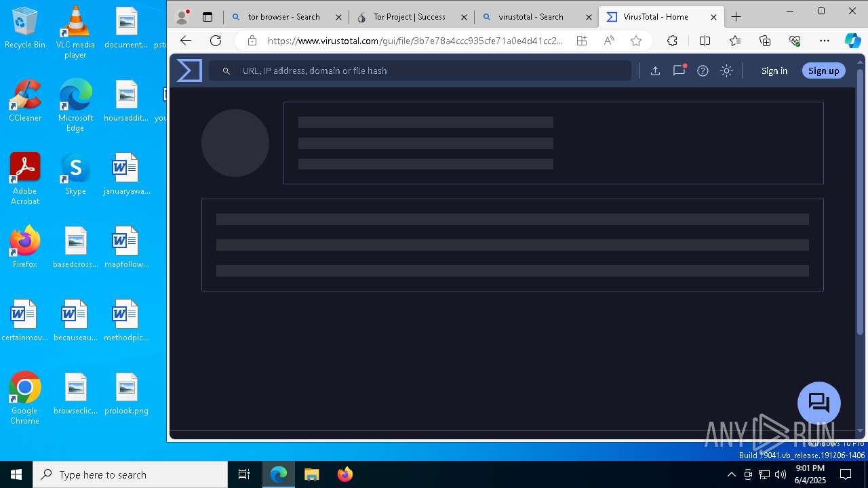Click the Read aloud icon
This screenshot has width=868, height=488.
click(609, 41)
